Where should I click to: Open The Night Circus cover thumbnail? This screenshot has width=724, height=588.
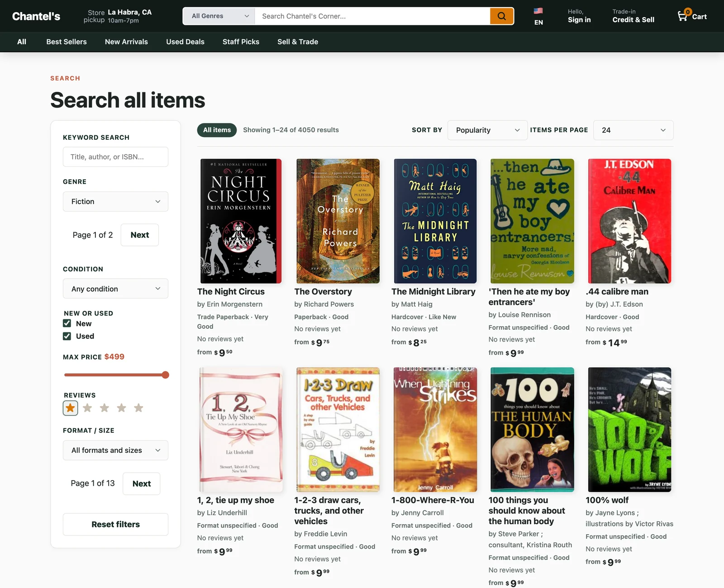pyautogui.click(x=241, y=221)
